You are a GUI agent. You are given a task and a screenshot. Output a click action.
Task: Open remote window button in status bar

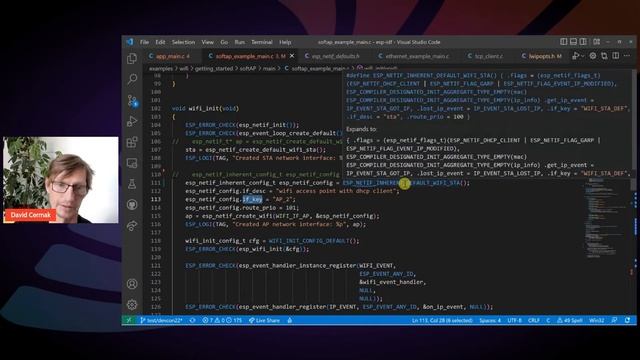coord(129,320)
